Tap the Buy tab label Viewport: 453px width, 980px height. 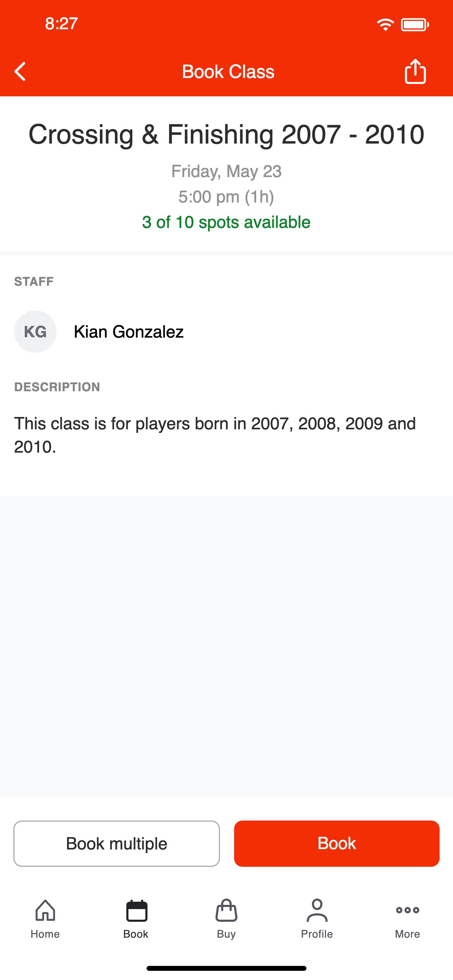tap(226, 934)
